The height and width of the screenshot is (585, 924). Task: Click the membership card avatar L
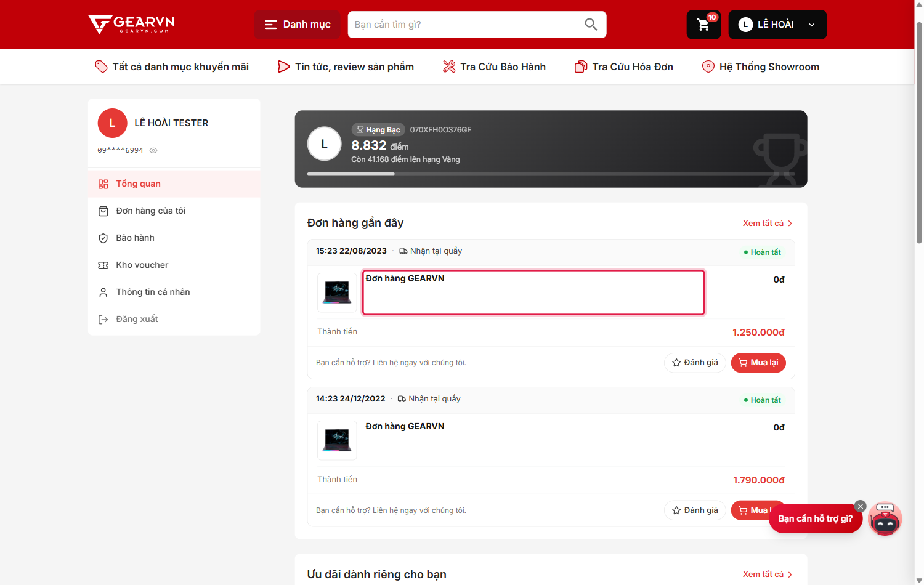(325, 143)
